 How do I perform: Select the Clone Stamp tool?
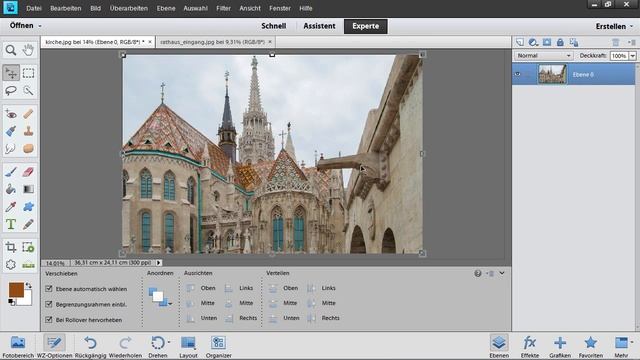coord(28,131)
